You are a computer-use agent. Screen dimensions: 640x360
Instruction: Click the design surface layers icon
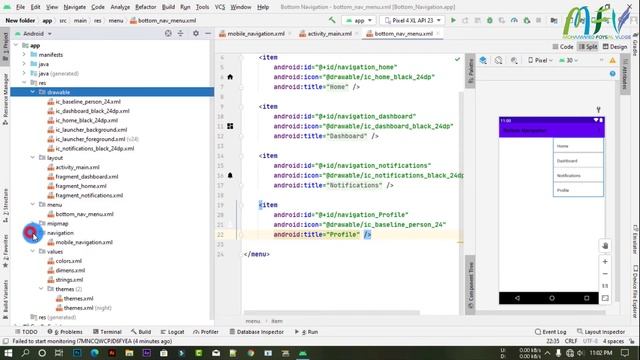pos(483,60)
